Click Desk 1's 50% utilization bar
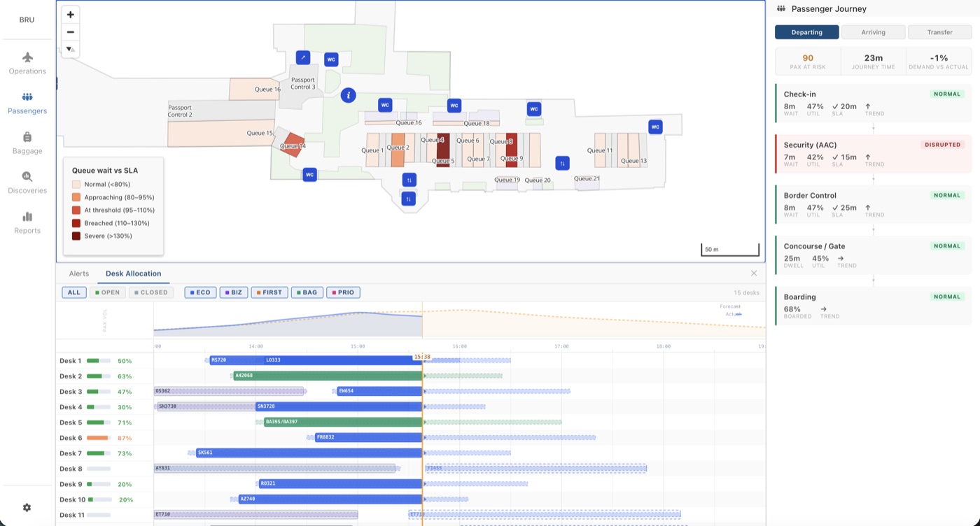This screenshot has height=526, width=980. pyautogui.click(x=99, y=361)
